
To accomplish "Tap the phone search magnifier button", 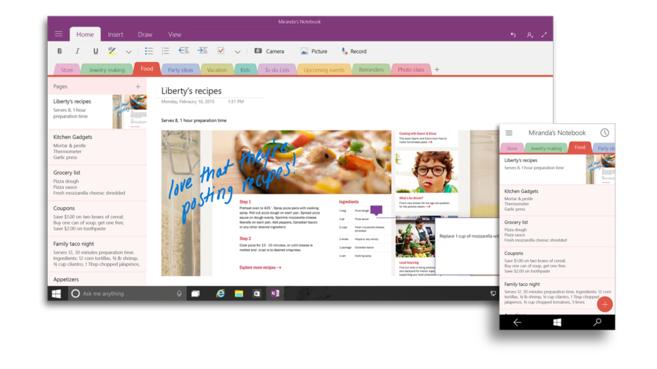I will [x=597, y=322].
